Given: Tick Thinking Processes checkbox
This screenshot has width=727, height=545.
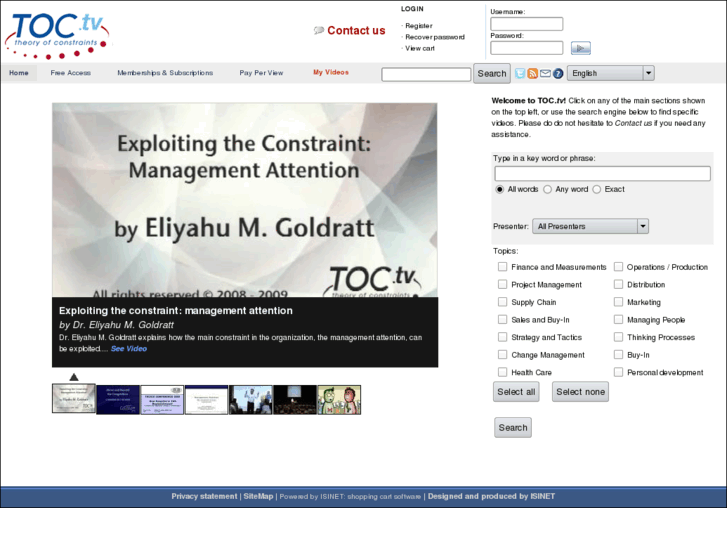Looking at the screenshot, I should pyautogui.click(x=618, y=337).
